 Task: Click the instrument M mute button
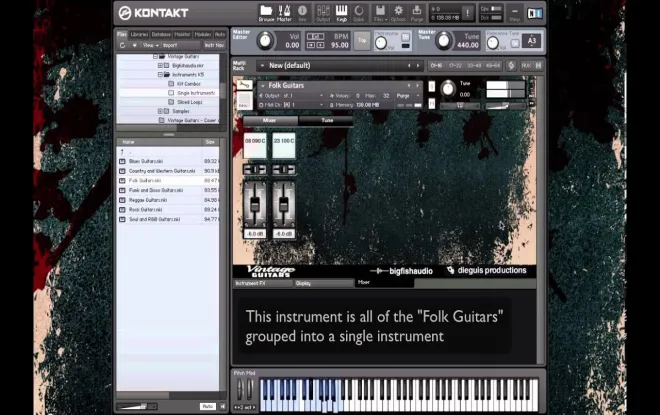(x=431, y=103)
